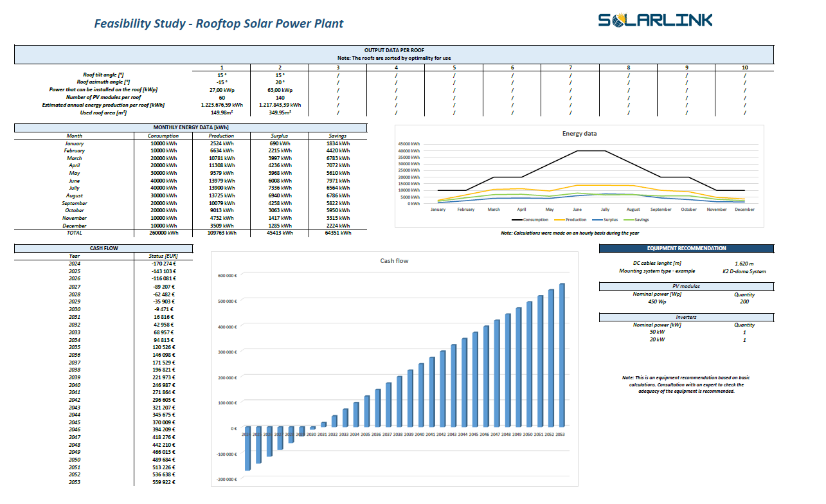
Task: Select total savings cell "64351 kWh"
Action: [x=338, y=233]
